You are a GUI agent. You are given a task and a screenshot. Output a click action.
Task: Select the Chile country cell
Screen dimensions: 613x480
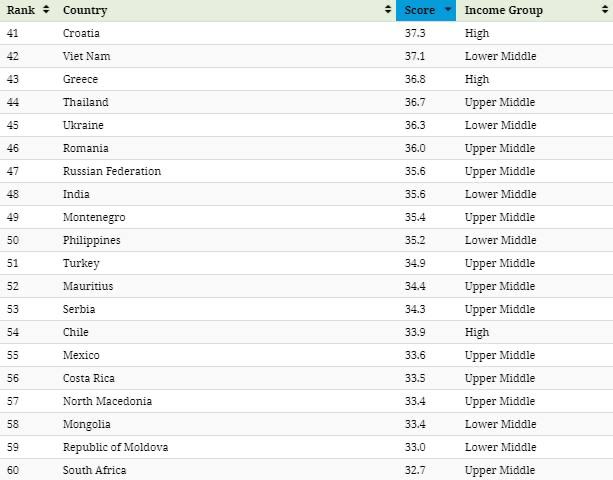coord(76,332)
